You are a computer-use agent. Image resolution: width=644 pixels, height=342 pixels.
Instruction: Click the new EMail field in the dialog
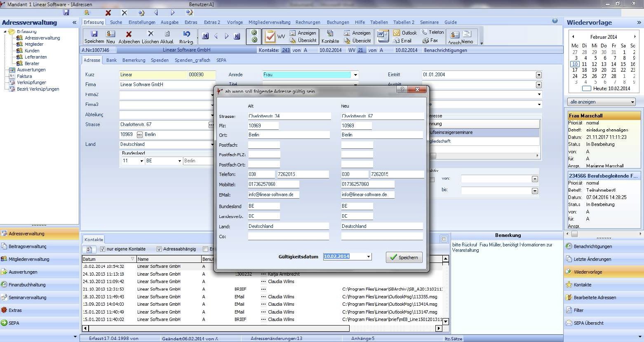[367, 194]
